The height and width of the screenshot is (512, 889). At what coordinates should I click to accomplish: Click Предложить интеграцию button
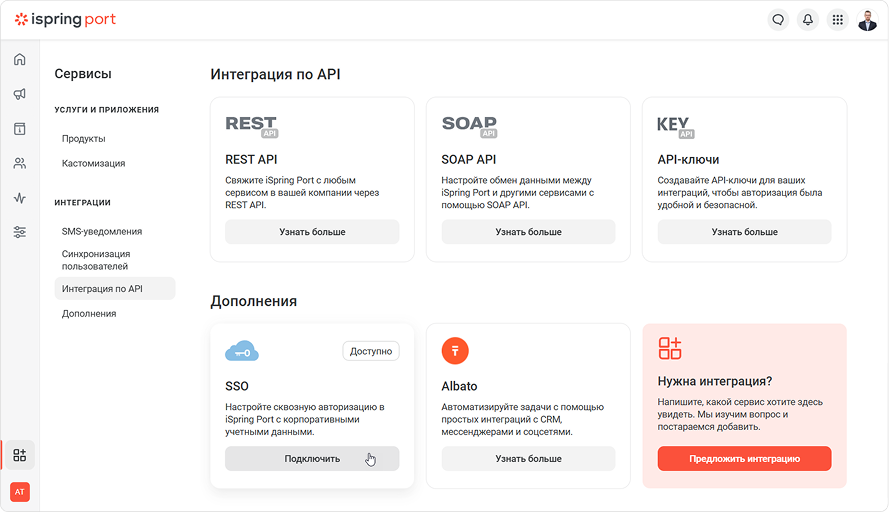(x=744, y=459)
